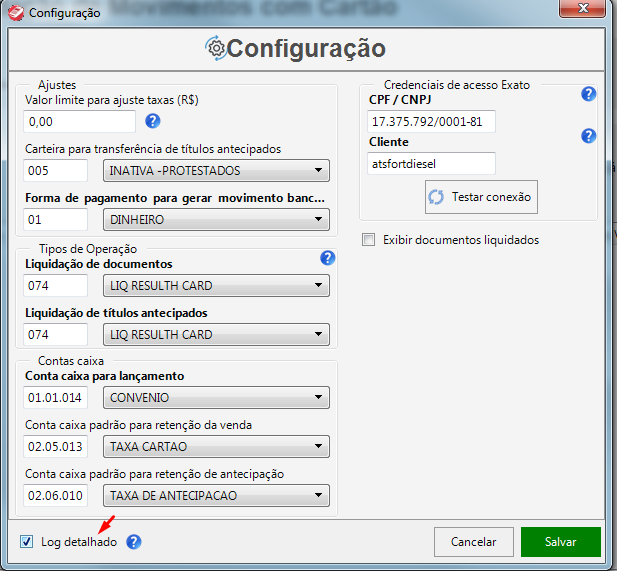This screenshot has height=571, width=617.
Task: Click the Exibir documentos liquidados label
Action: coord(461,240)
